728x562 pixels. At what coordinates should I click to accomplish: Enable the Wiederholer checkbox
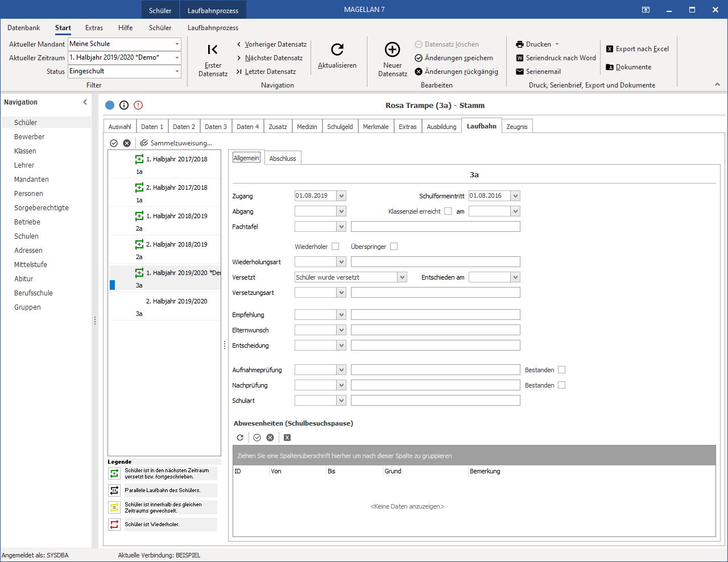pyautogui.click(x=336, y=247)
